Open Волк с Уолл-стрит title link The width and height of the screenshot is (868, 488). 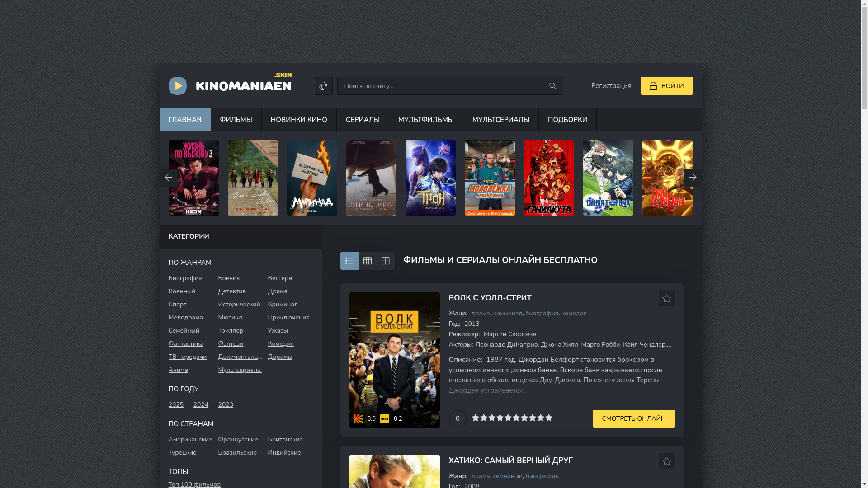(490, 298)
